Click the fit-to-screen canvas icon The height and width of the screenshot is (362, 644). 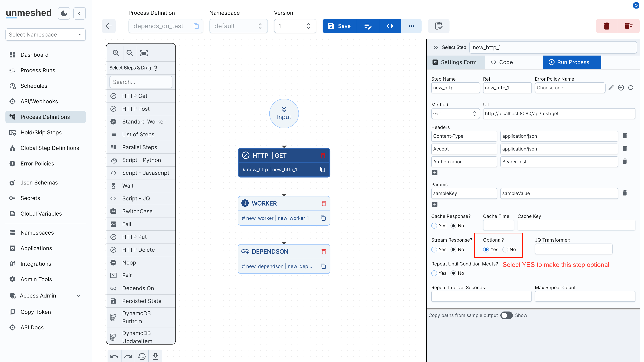144,53
